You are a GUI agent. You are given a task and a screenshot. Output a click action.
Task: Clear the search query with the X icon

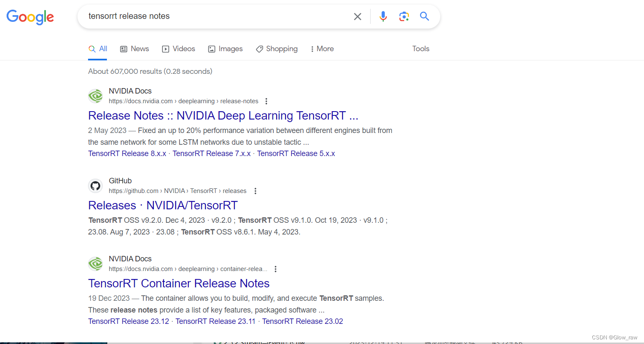(357, 16)
